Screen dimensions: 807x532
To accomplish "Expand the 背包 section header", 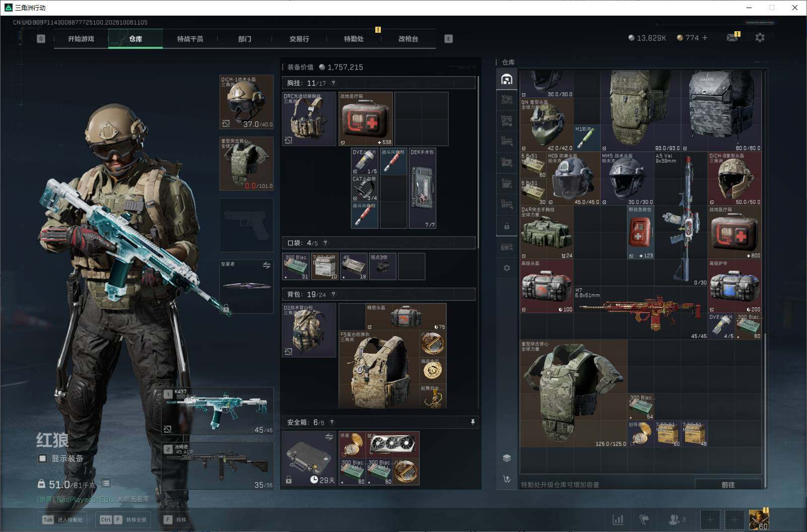I will [379, 294].
